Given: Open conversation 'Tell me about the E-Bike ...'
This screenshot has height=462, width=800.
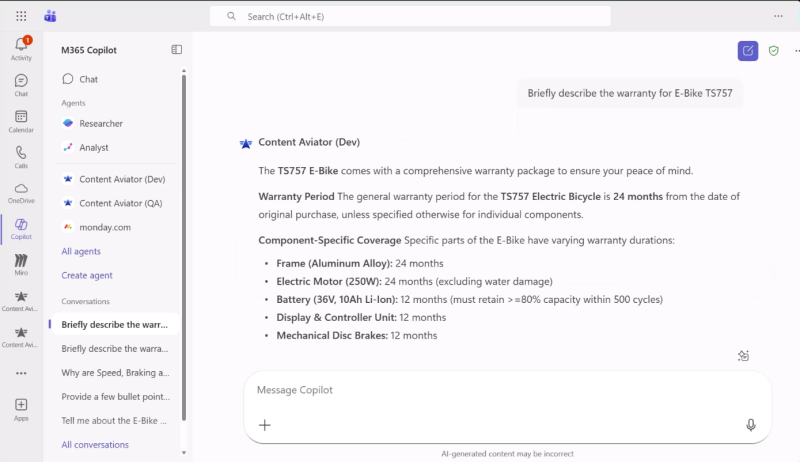Looking at the screenshot, I should click(x=114, y=421).
